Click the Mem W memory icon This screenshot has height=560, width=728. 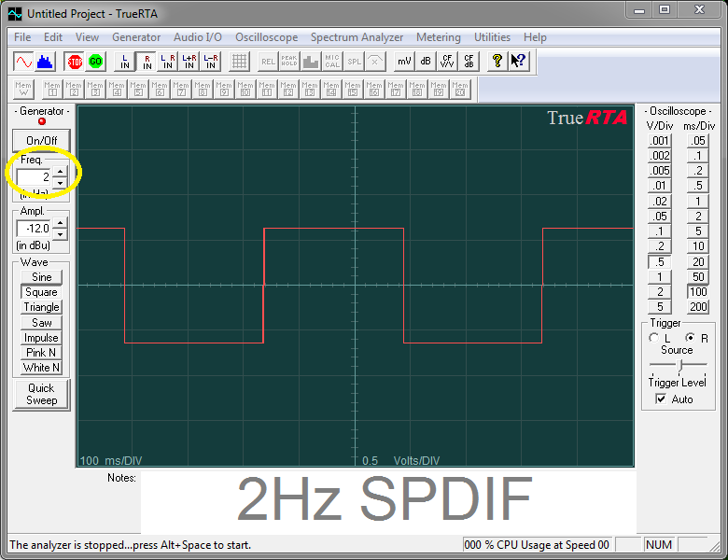coord(23,89)
